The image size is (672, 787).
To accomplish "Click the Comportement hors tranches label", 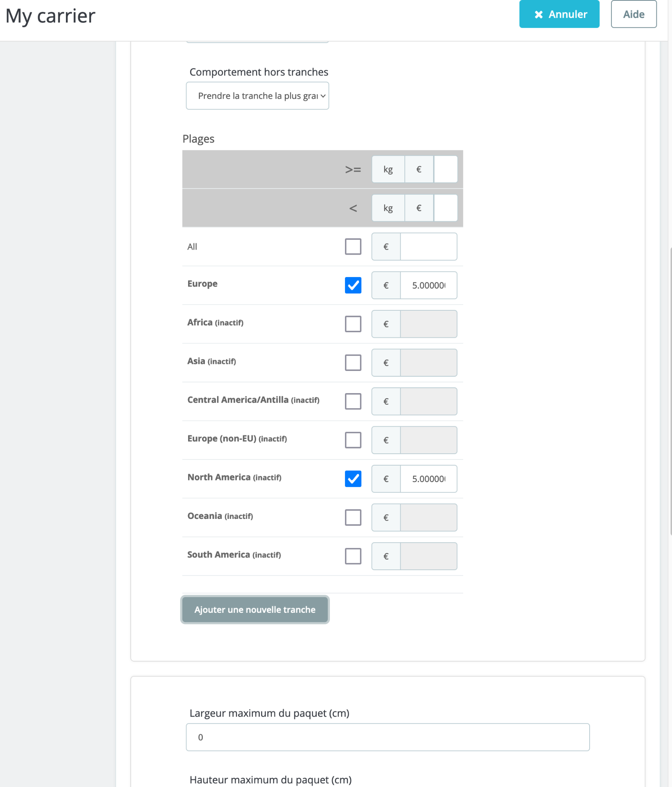I will click(259, 72).
